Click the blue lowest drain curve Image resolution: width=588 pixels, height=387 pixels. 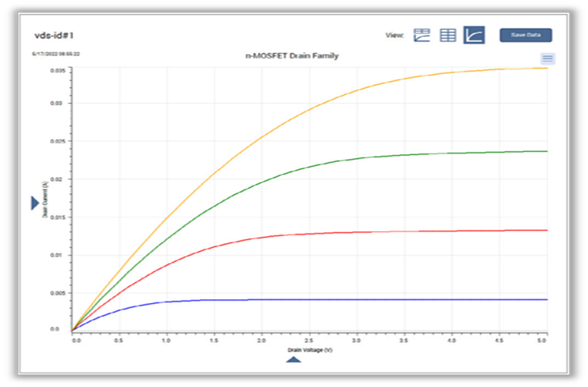pyautogui.click(x=262, y=300)
